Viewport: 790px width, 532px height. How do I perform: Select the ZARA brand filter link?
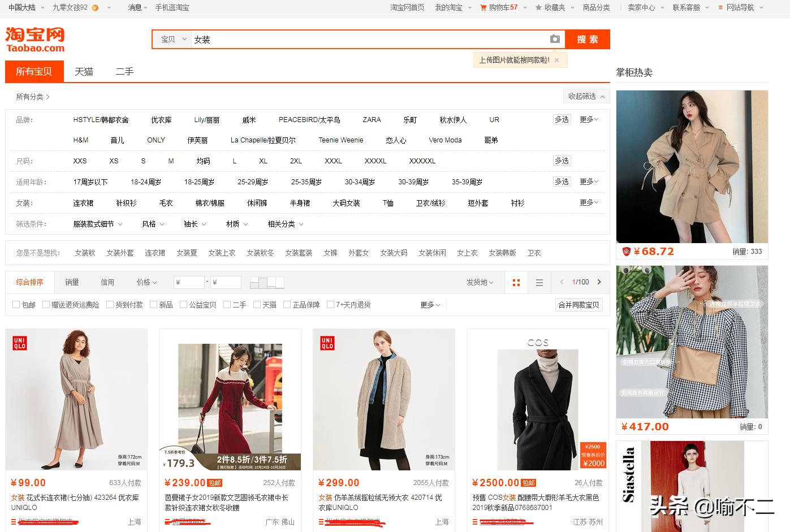click(371, 119)
